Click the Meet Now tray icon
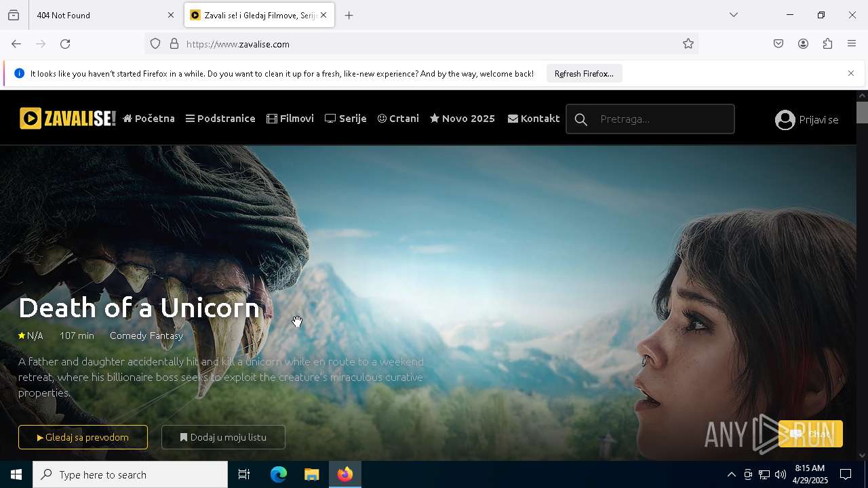The image size is (868, 488). (x=748, y=474)
